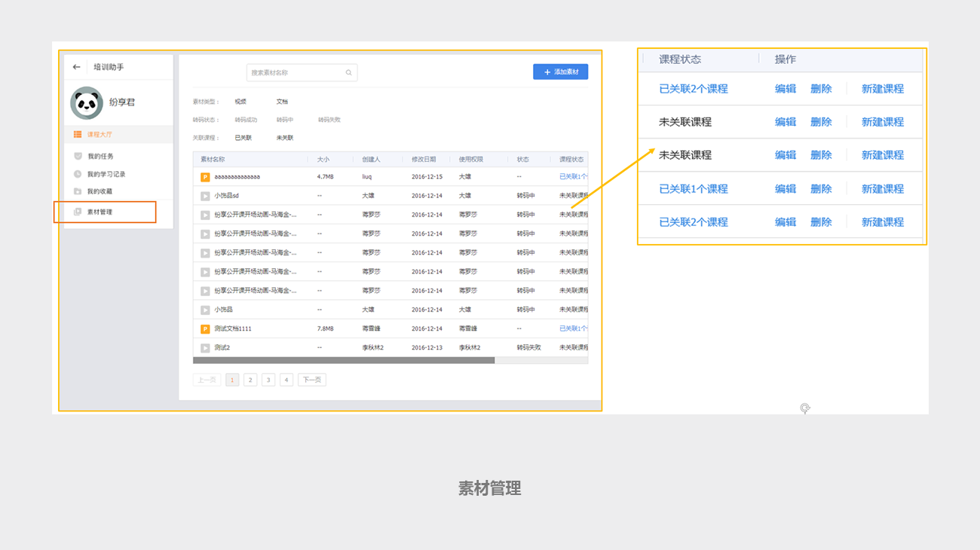Click the 搜索素材名称 search field
This screenshot has width=980, height=550.
pyautogui.click(x=294, y=73)
